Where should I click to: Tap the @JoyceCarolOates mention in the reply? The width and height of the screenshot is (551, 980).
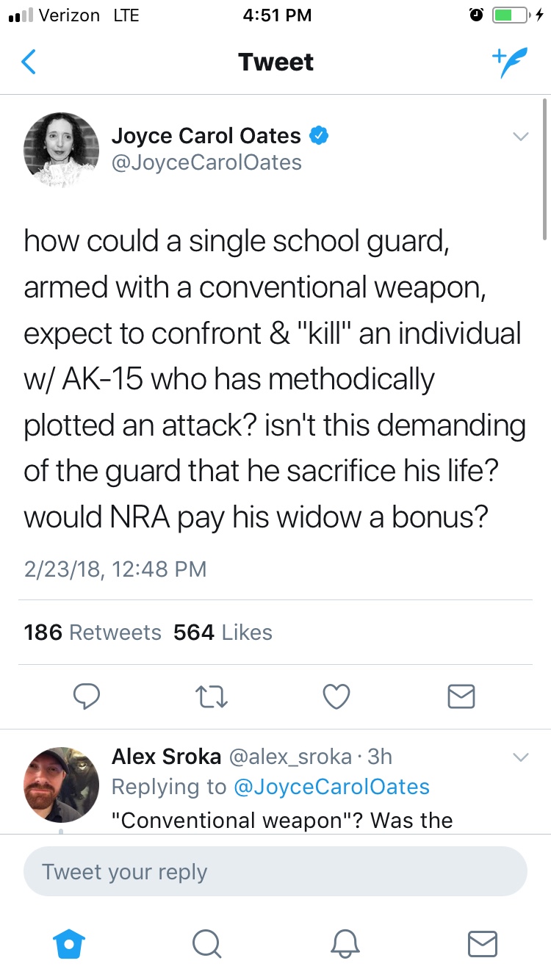[x=331, y=787]
